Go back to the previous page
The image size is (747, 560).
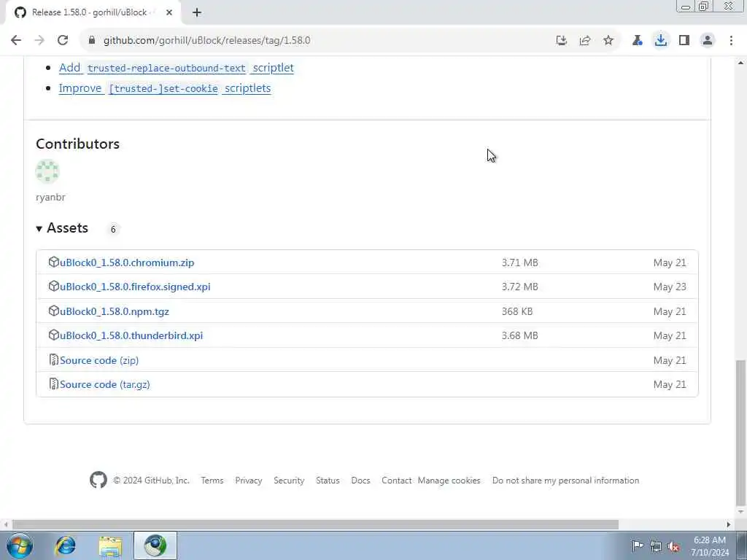click(16, 41)
